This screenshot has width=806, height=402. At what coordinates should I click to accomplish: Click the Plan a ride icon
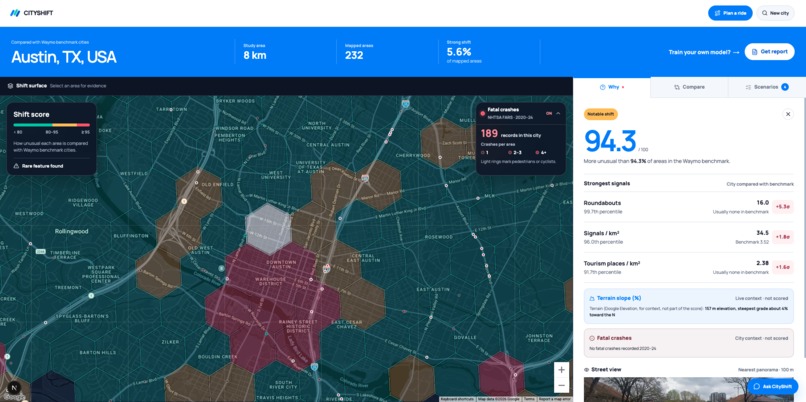(718, 13)
